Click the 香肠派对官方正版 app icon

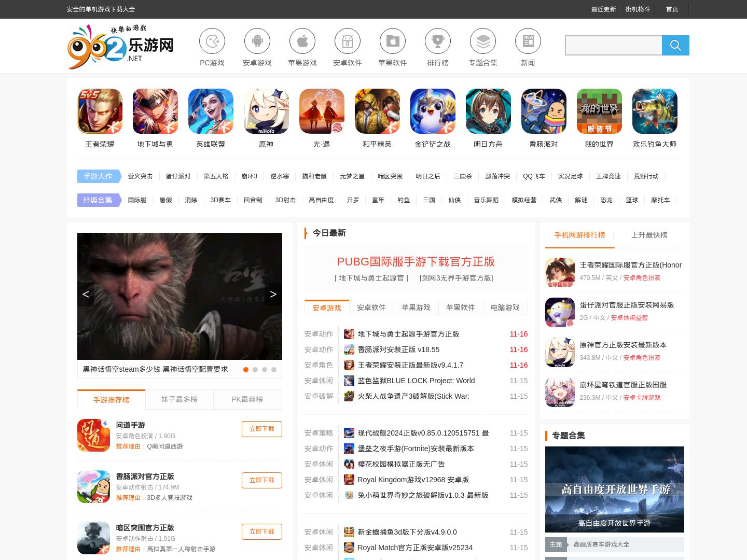tap(93, 487)
